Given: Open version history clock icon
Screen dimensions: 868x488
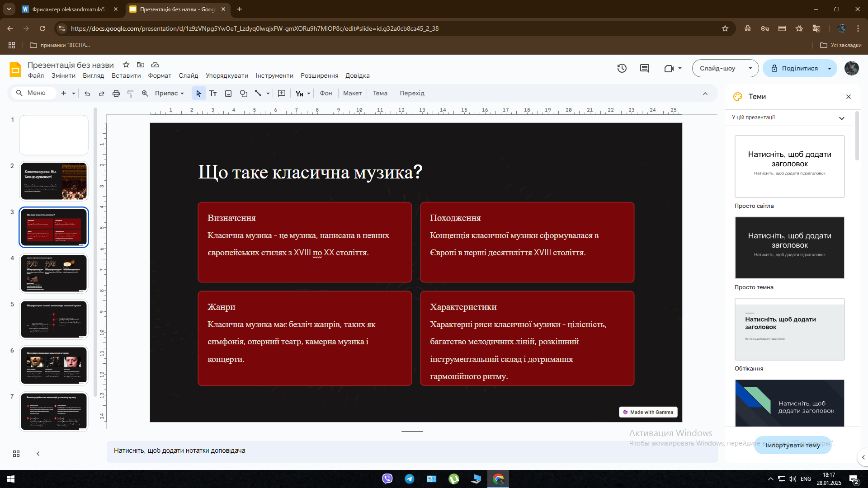Looking at the screenshot, I should coord(622,68).
